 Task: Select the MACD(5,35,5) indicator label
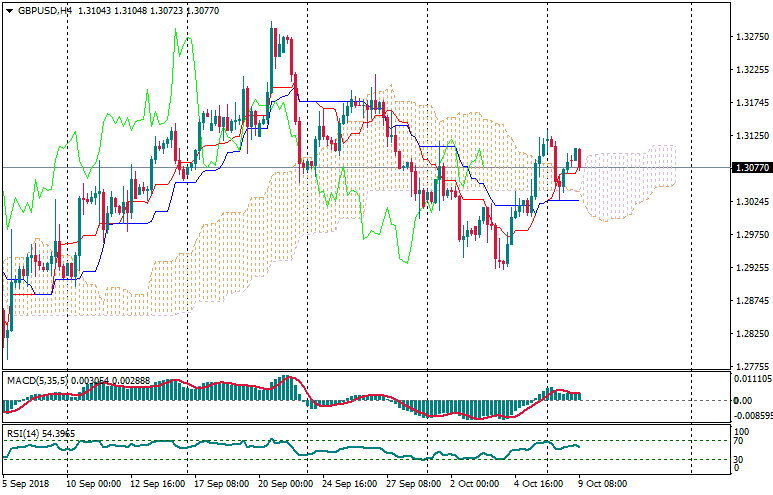(x=34, y=381)
